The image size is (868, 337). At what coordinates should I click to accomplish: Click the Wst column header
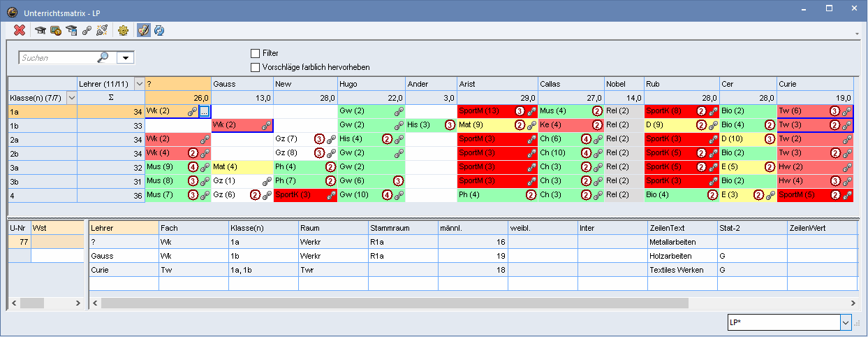tap(57, 227)
